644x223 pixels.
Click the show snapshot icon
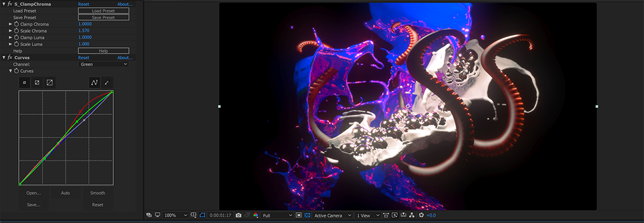click(x=247, y=215)
